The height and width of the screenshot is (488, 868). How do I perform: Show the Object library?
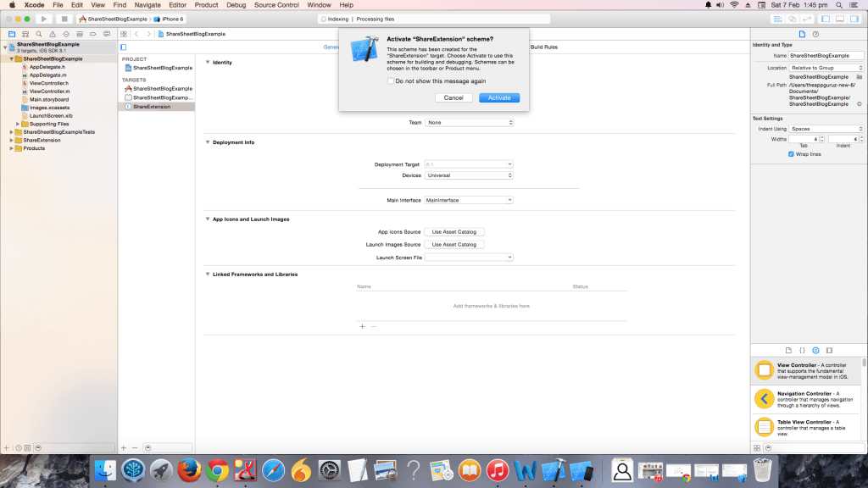click(x=815, y=350)
